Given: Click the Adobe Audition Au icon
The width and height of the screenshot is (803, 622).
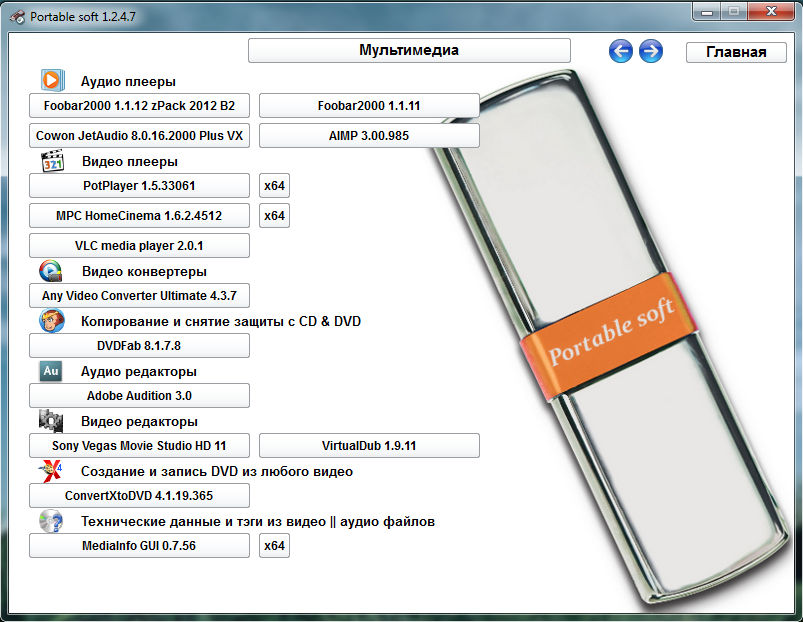Looking at the screenshot, I should (51, 371).
